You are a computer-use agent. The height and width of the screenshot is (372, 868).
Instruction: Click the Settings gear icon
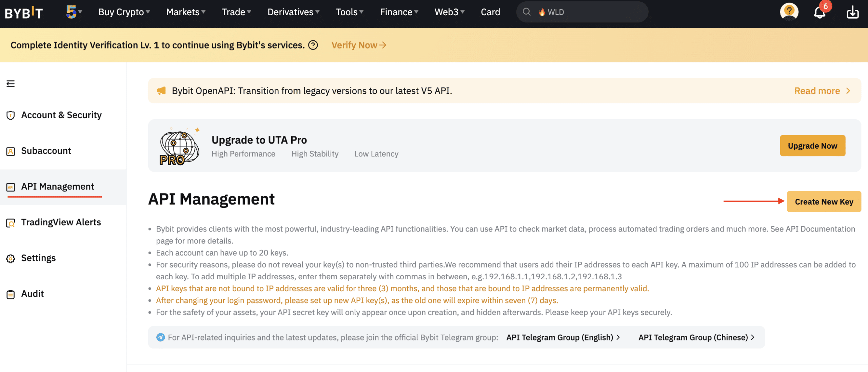(11, 259)
